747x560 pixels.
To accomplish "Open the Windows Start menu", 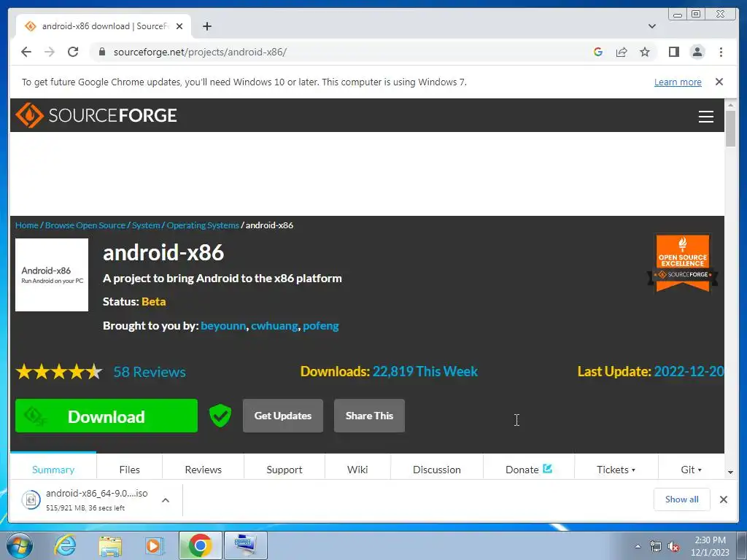I will pos(19,545).
